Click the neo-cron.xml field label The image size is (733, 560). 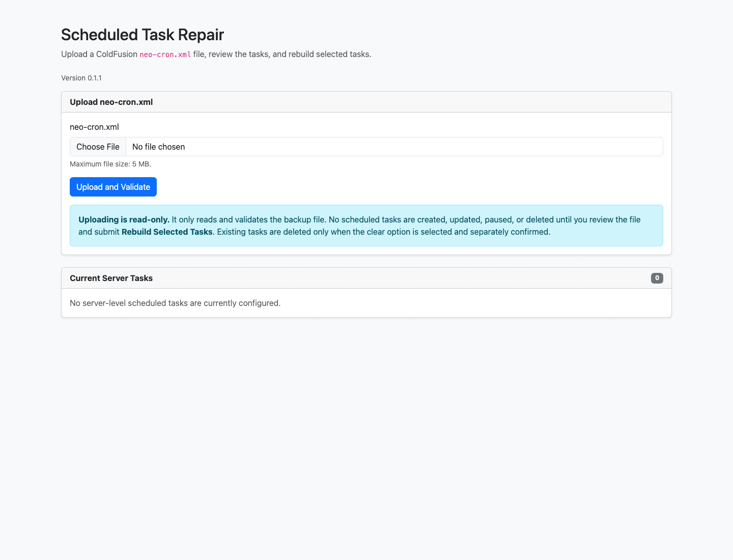tap(94, 127)
